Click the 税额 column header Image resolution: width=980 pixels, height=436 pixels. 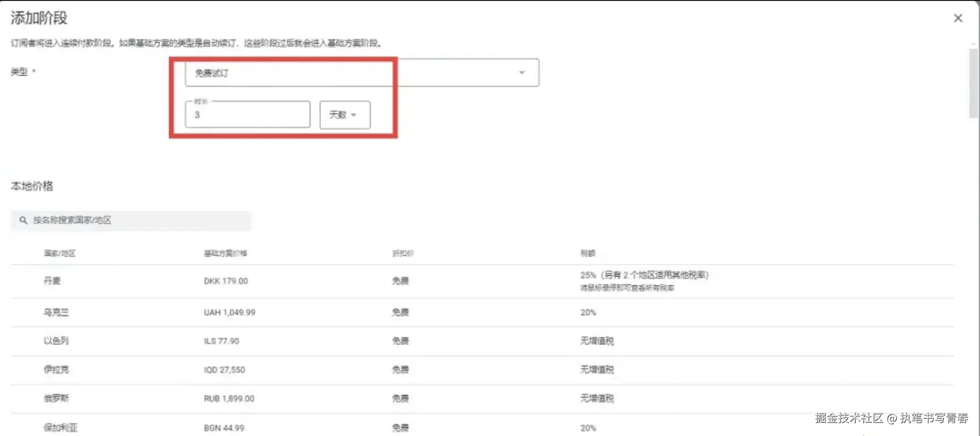[587, 253]
